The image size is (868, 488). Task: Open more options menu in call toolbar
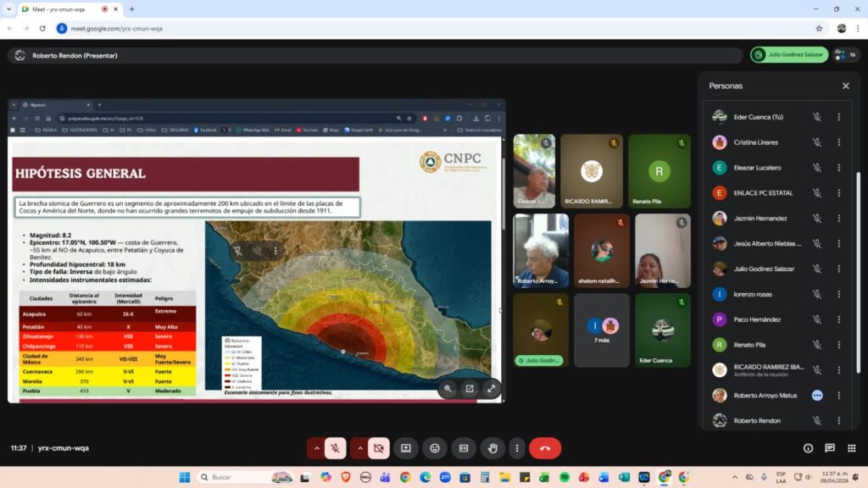click(x=516, y=448)
